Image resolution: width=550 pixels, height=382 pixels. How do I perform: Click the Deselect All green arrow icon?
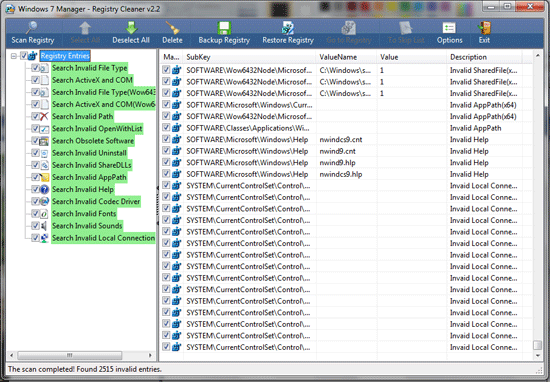(x=131, y=27)
